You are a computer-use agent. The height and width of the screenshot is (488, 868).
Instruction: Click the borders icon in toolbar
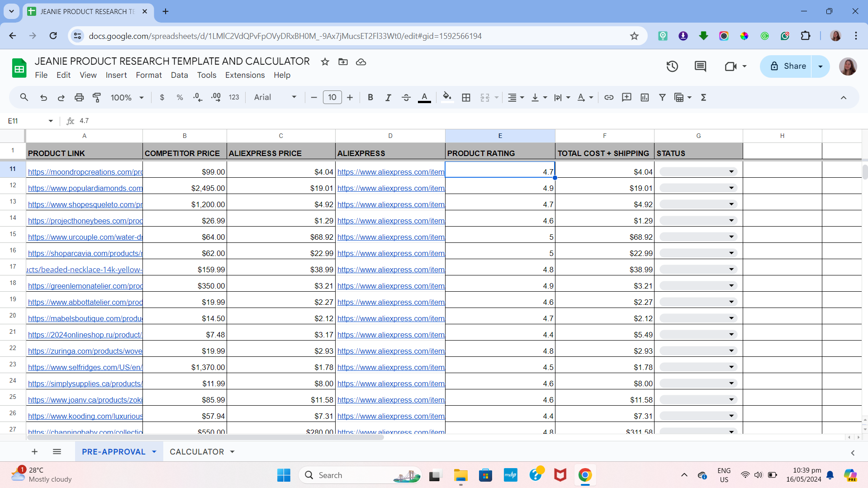pos(466,97)
